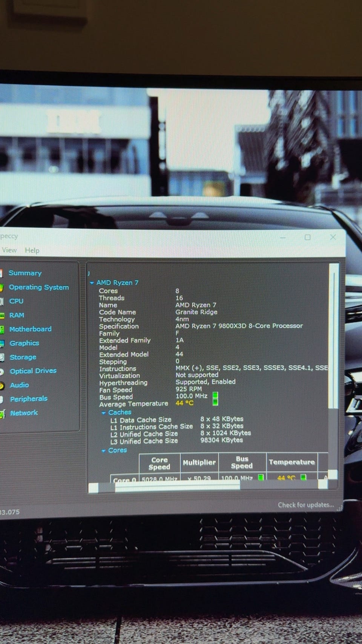Open the Optical Drives section
Image resolution: width=362 pixels, height=644 pixels.
pos(33,371)
